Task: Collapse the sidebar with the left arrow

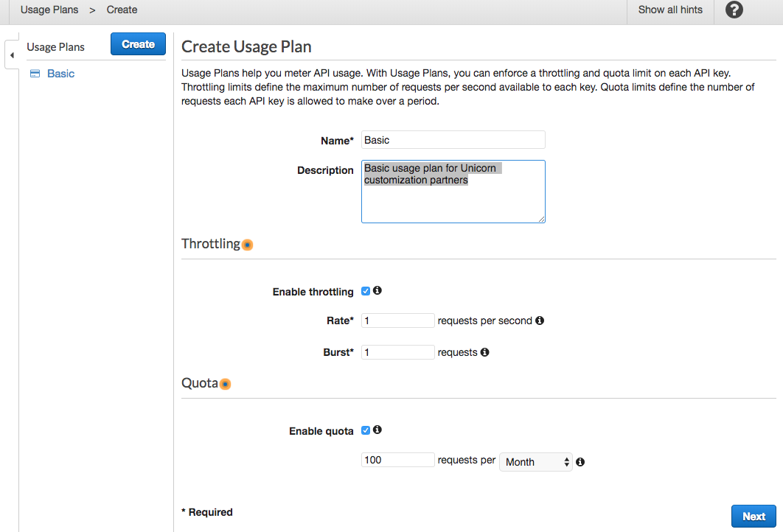Action: pos(12,55)
